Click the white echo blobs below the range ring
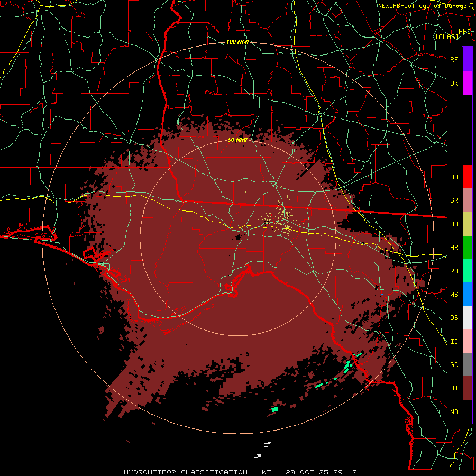This screenshot has height=476, width=476. [x=263, y=450]
